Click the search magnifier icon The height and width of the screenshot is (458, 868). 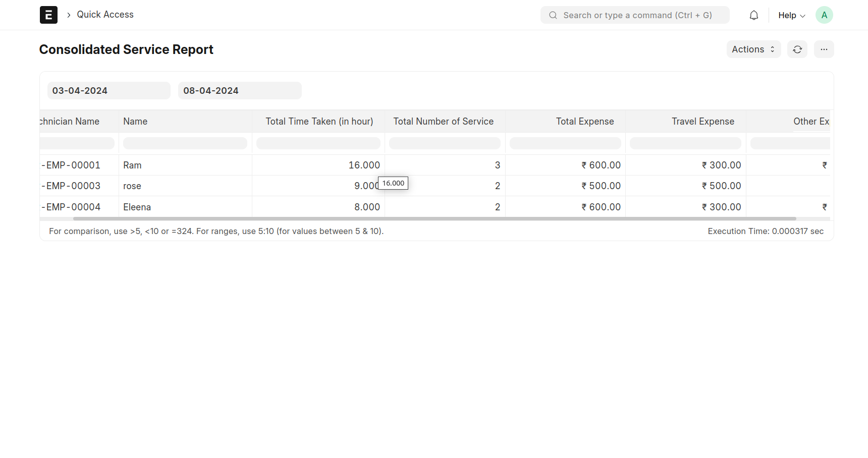(553, 15)
